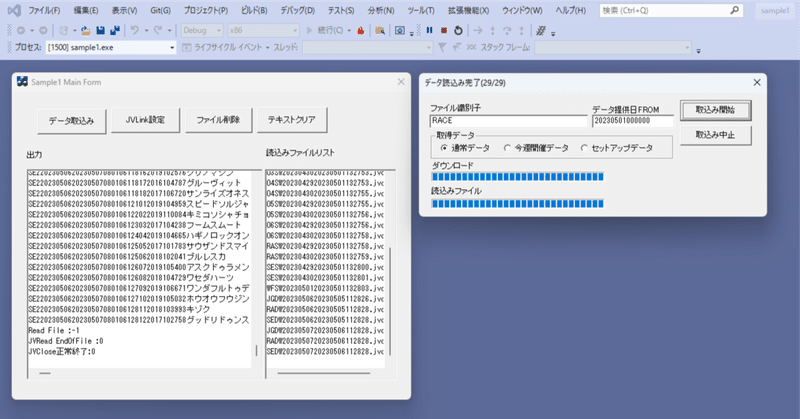The height and width of the screenshot is (419, 800).
Task: Open the スレッド dropdown
Action: coord(367,47)
